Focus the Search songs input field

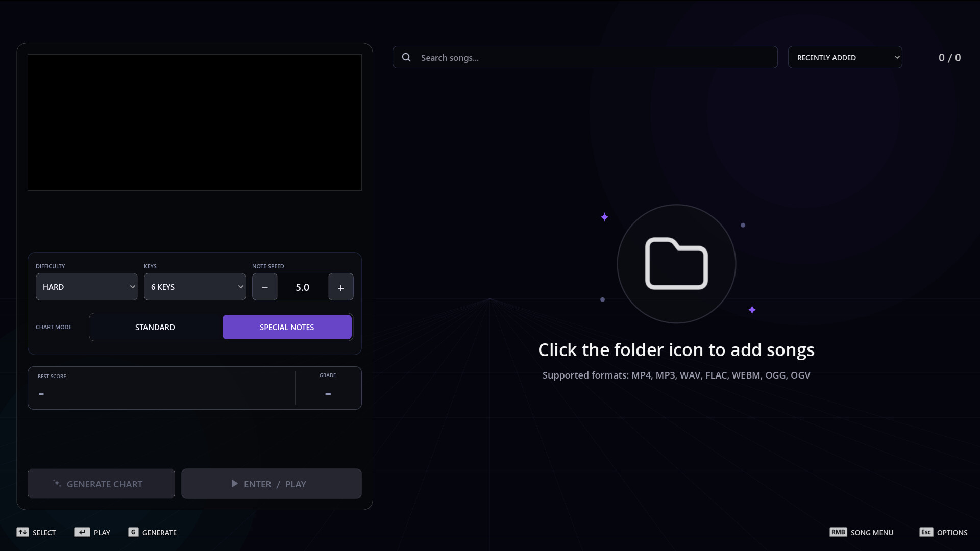[585, 57]
